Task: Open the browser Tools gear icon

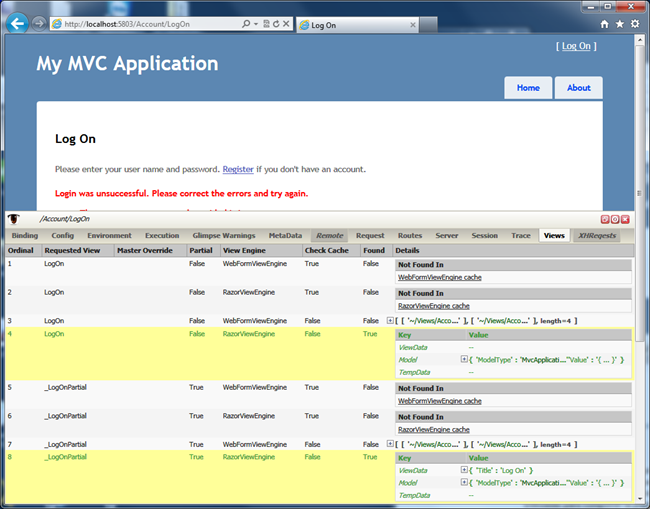Action: [635, 23]
